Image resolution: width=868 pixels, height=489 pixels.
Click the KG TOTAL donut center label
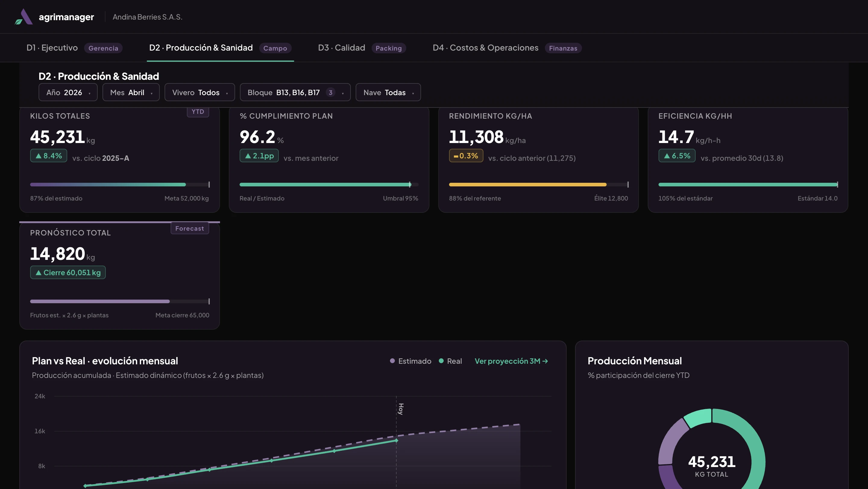712,474
